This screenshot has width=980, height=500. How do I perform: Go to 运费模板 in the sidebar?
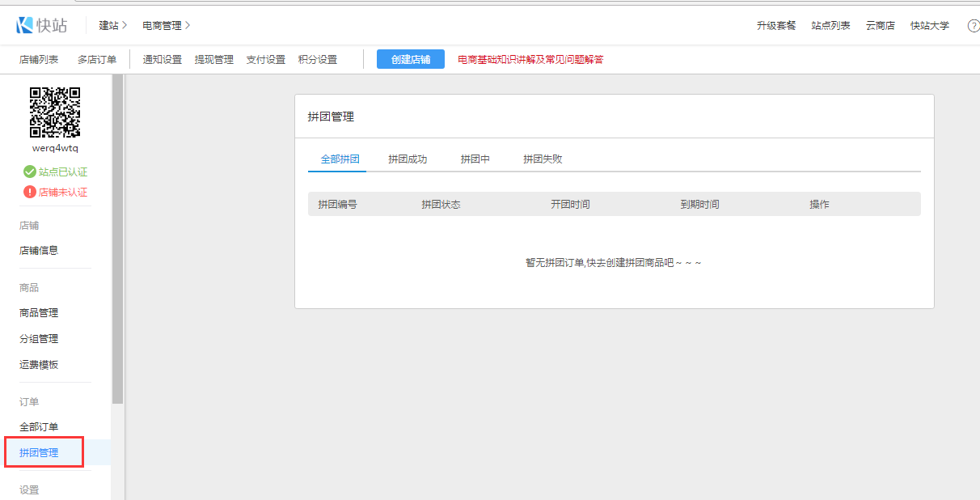(39, 365)
